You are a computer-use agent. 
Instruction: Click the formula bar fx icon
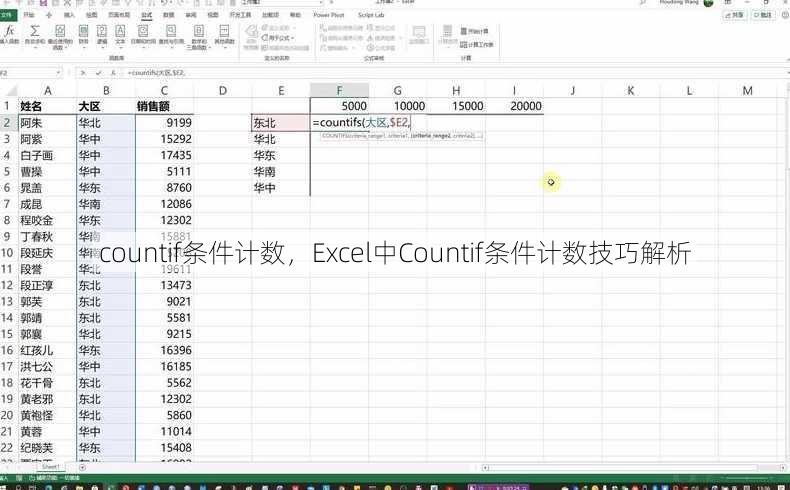(113, 73)
